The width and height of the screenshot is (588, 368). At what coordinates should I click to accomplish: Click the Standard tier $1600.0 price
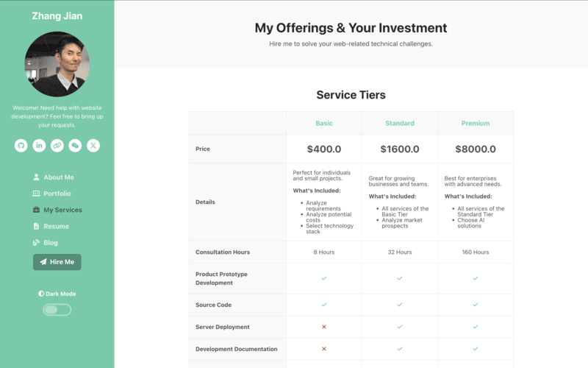400,149
